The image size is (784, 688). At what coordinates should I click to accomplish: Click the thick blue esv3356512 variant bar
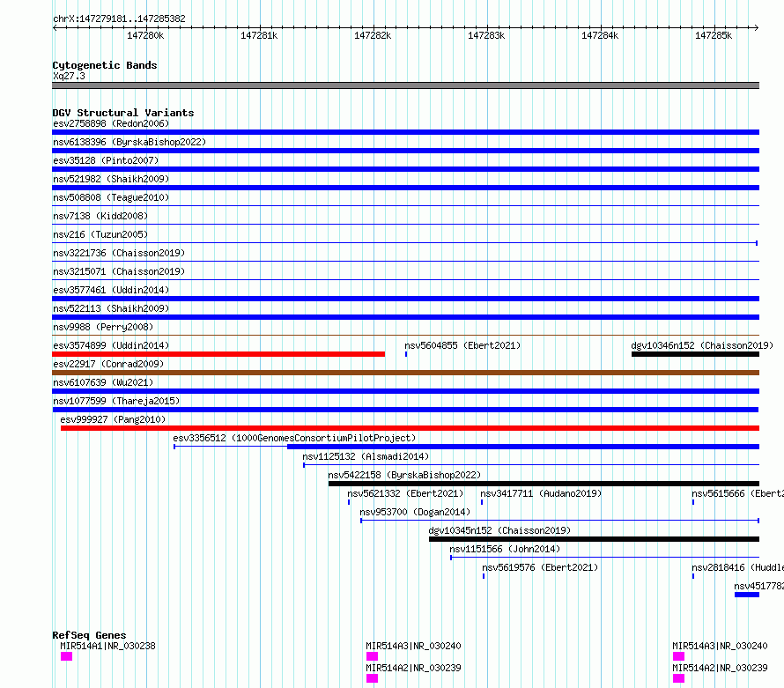523,447
